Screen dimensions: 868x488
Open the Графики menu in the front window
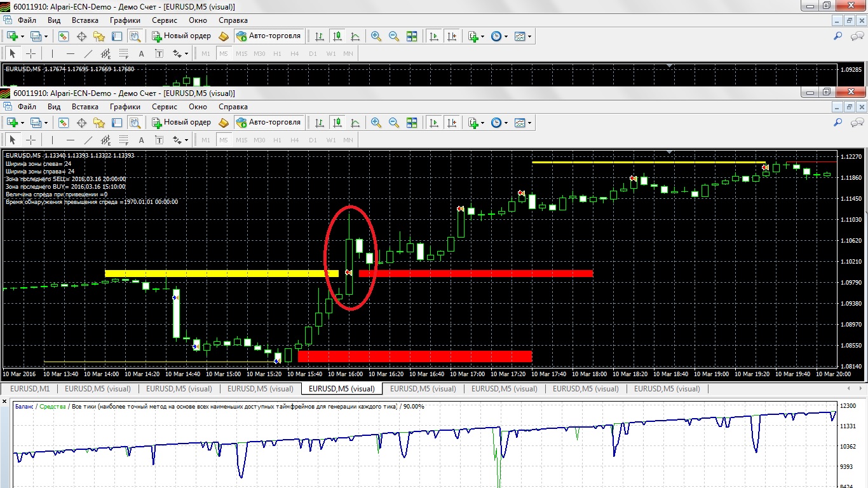point(125,107)
